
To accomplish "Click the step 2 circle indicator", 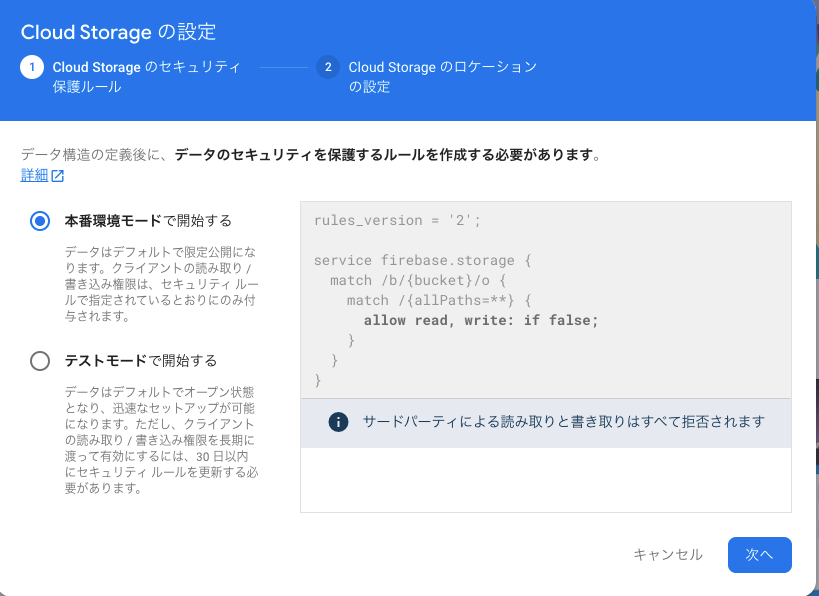I will pyautogui.click(x=328, y=67).
